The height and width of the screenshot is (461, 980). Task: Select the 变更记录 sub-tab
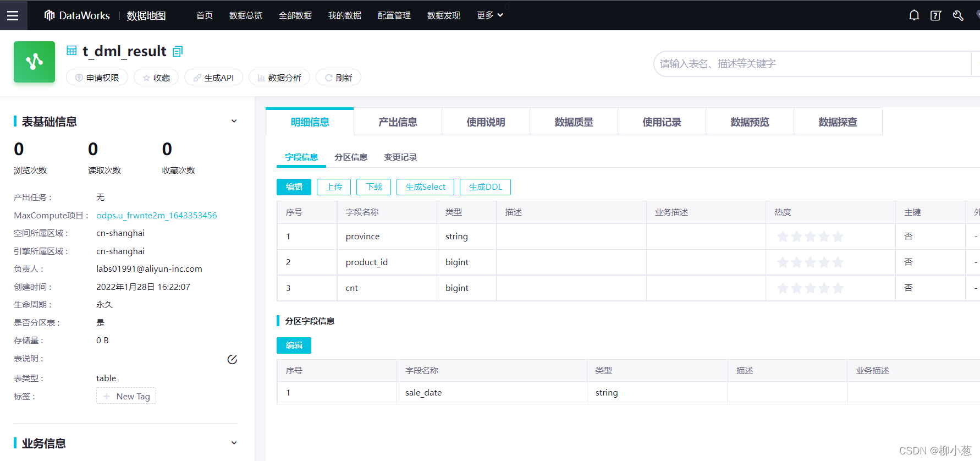[400, 157]
